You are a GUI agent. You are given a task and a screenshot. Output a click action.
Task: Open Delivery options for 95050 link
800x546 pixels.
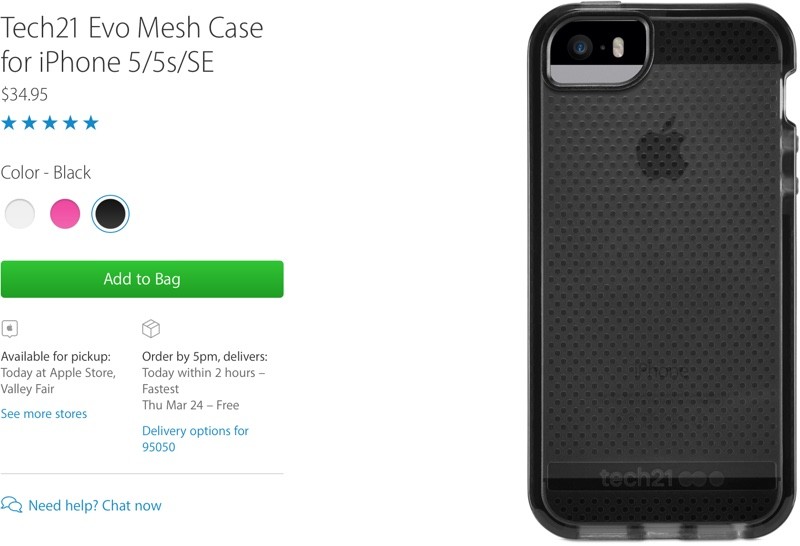tap(195, 439)
